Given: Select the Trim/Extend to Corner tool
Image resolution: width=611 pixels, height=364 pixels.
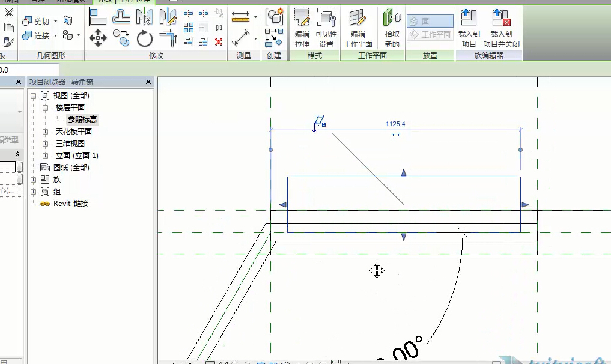Looking at the screenshot, I should (x=169, y=38).
